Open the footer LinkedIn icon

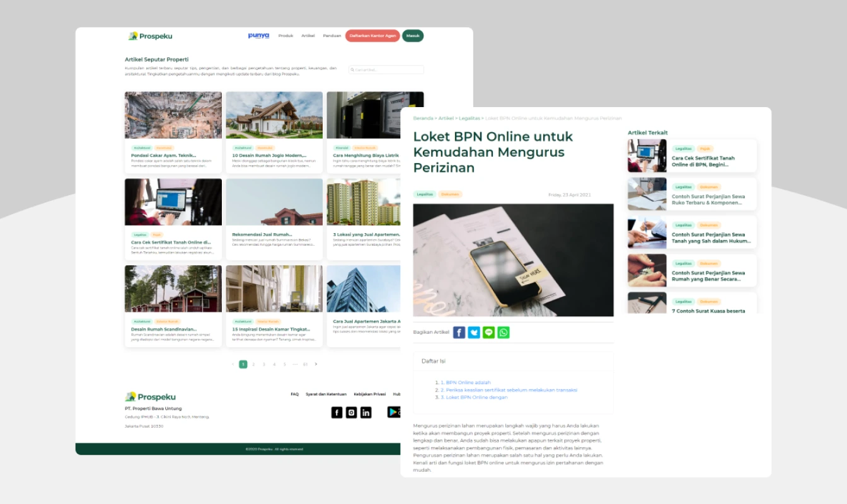(x=366, y=413)
